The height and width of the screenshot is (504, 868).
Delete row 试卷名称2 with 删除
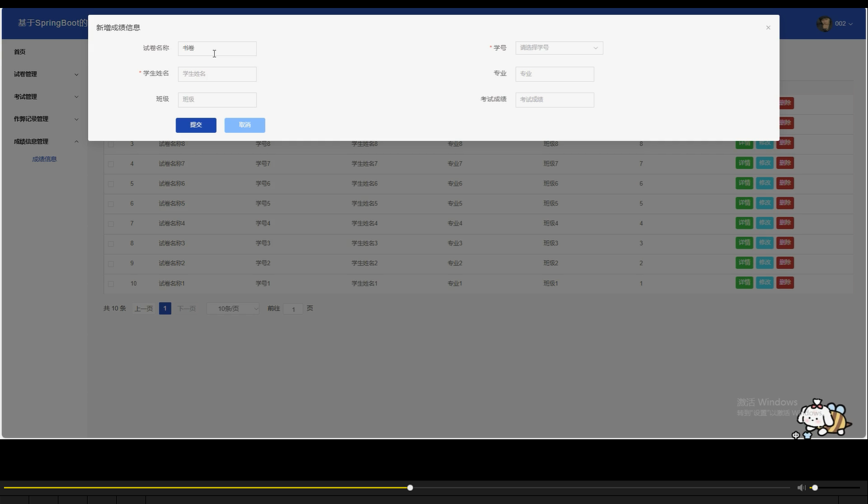[785, 262]
